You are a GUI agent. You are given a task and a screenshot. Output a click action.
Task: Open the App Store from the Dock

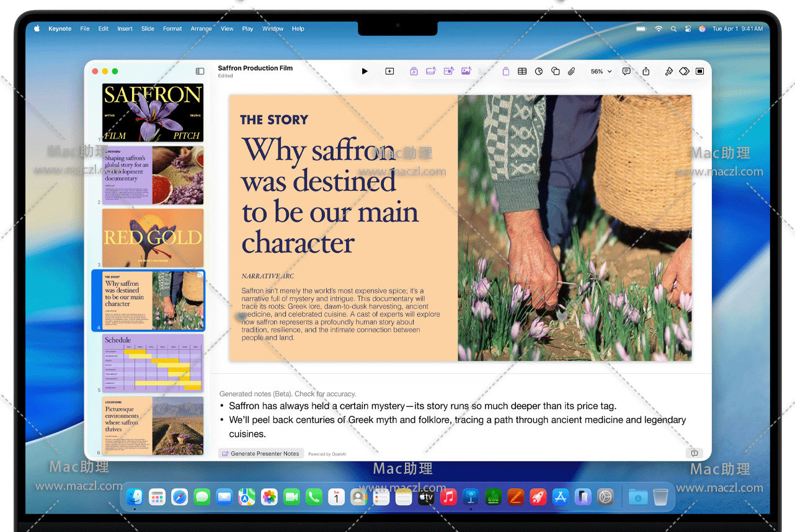(561, 497)
